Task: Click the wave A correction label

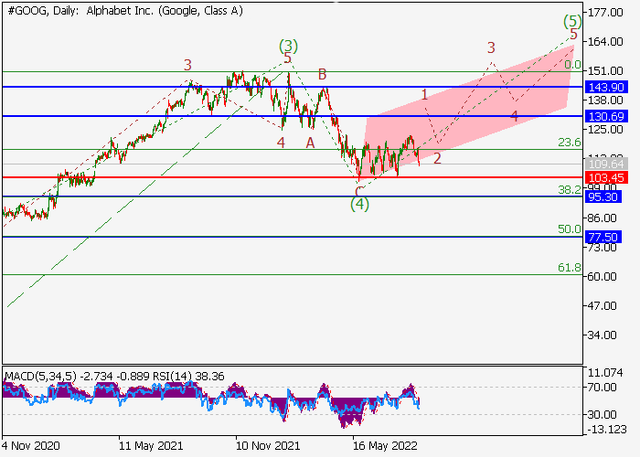Action: (x=310, y=142)
